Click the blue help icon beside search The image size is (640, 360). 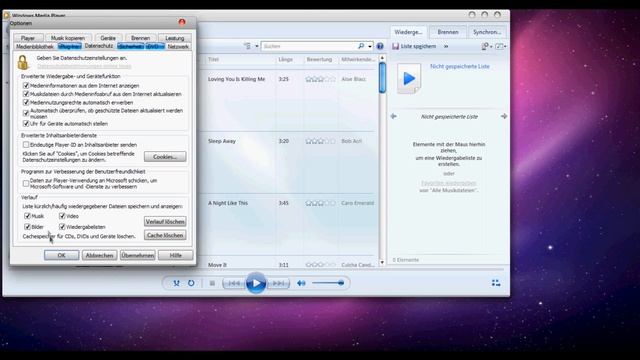(380, 46)
